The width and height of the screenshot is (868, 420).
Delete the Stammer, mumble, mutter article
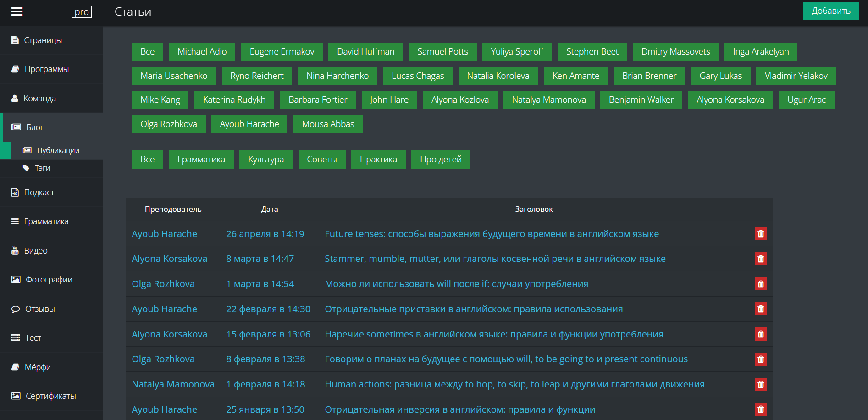(761, 259)
